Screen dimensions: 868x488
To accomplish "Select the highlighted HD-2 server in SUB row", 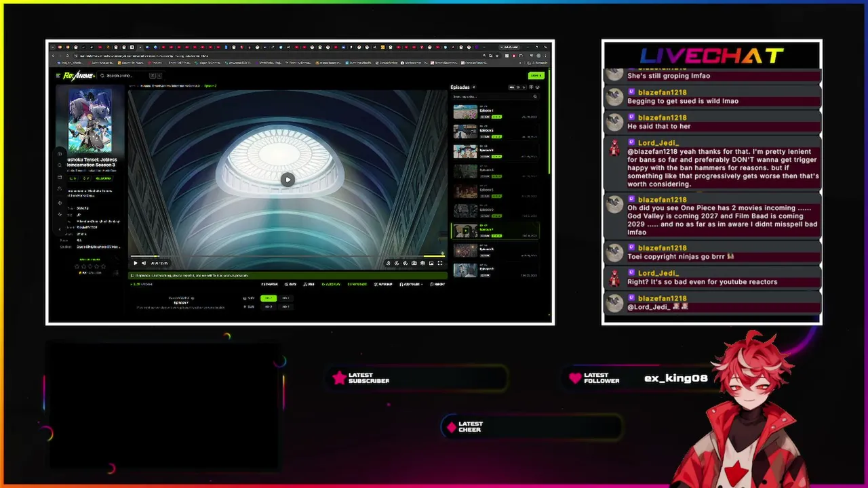I will click(269, 298).
